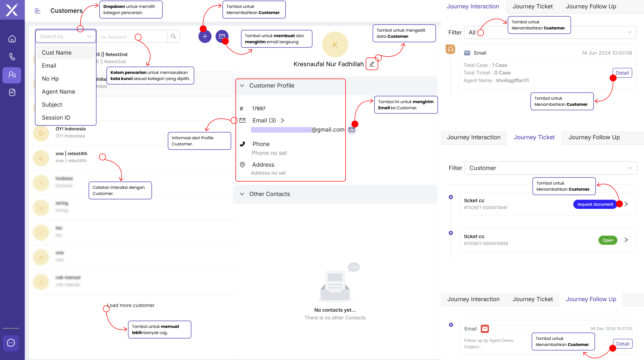Click the search magnifier icon
The width and height of the screenshot is (644, 360).
click(x=173, y=36)
